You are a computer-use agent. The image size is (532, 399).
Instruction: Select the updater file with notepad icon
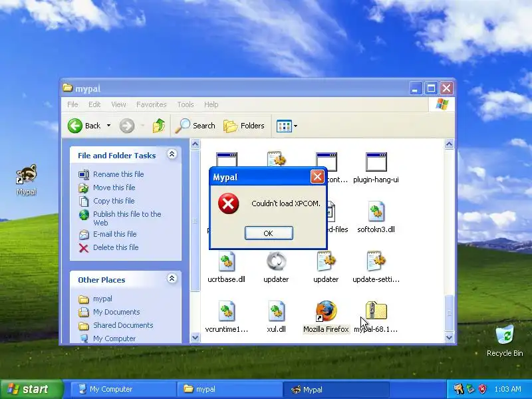(x=326, y=267)
